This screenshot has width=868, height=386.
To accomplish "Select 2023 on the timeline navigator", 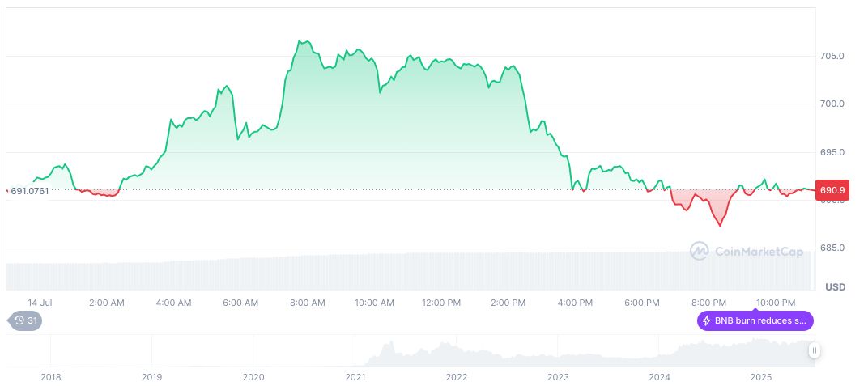I will (x=558, y=377).
